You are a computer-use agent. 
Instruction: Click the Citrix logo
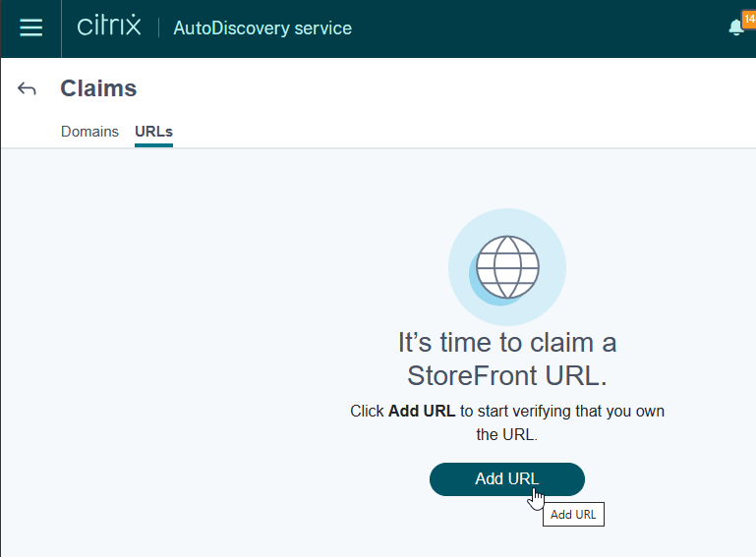coord(109,26)
